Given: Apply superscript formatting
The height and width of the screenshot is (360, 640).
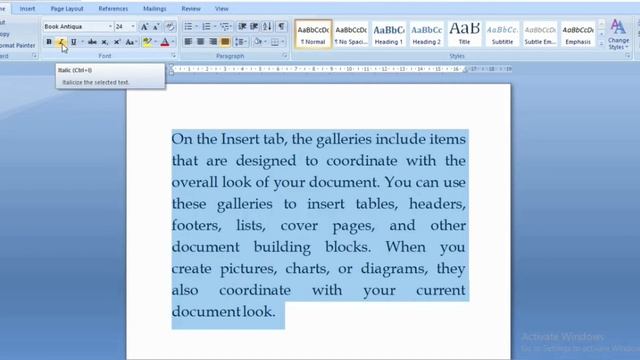Looking at the screenshot, I should click(117, 42).
